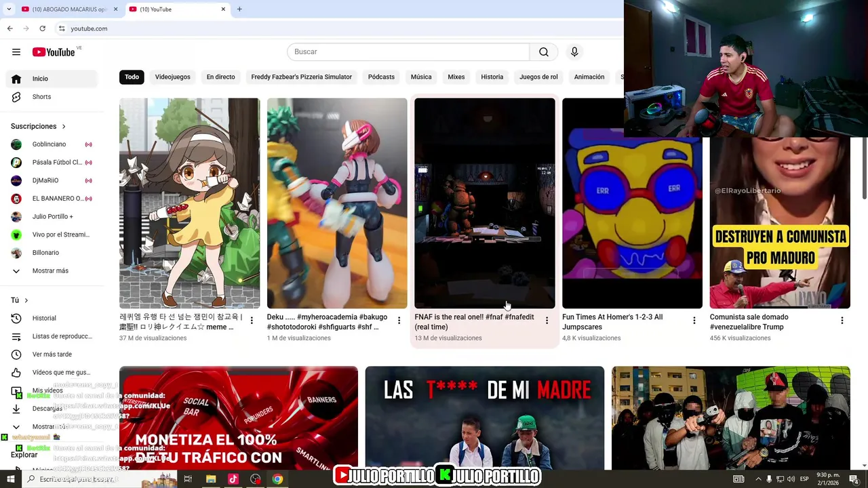868x488 pixels.
Task: Expand Mostrar más under subscriptions
Action: tap(52, 270)
